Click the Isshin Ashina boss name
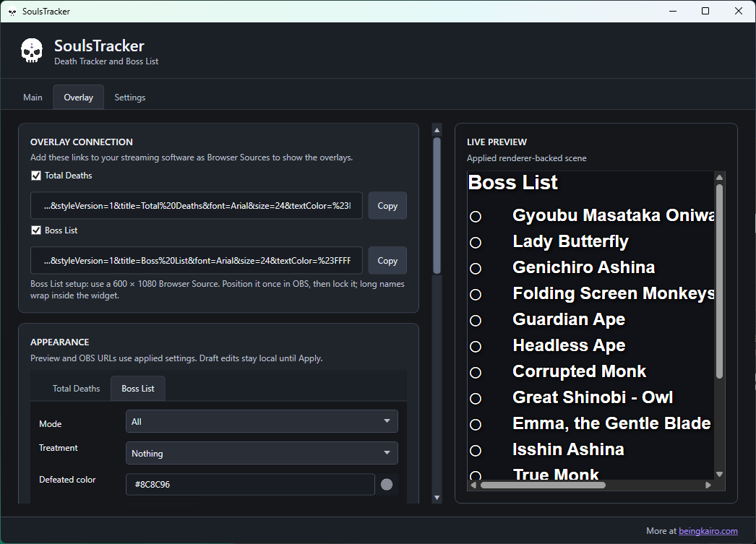The width and height of the screenshot is (756, 544). [569, 449]
